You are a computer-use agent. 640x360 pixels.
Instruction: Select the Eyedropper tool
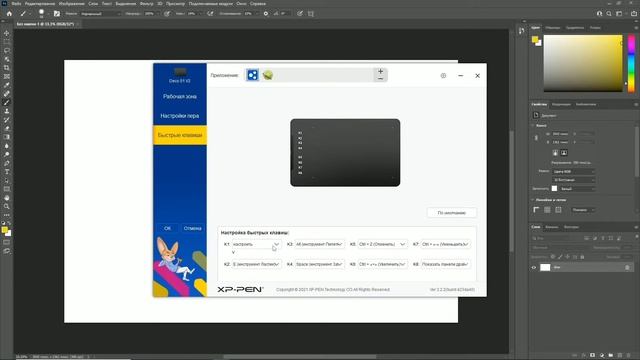7,85
